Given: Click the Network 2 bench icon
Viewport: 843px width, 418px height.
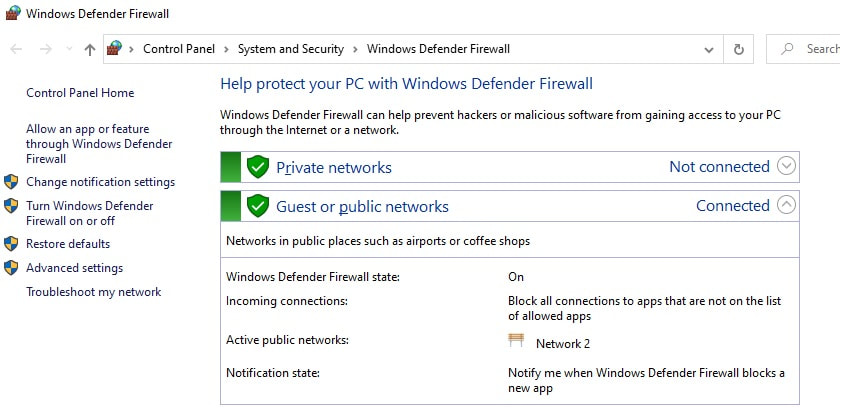Looking at the screenshot, I should (516, 342).
